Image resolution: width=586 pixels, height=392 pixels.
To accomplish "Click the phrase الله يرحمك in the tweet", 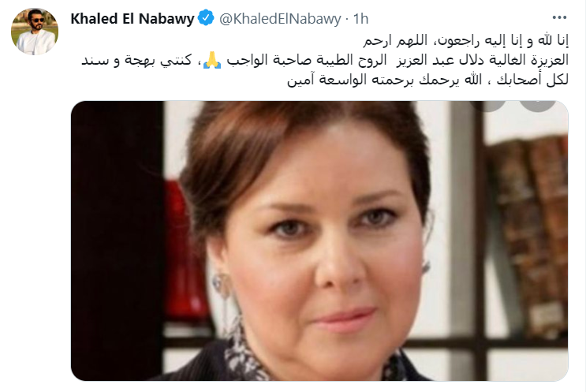I will (450, 80).
